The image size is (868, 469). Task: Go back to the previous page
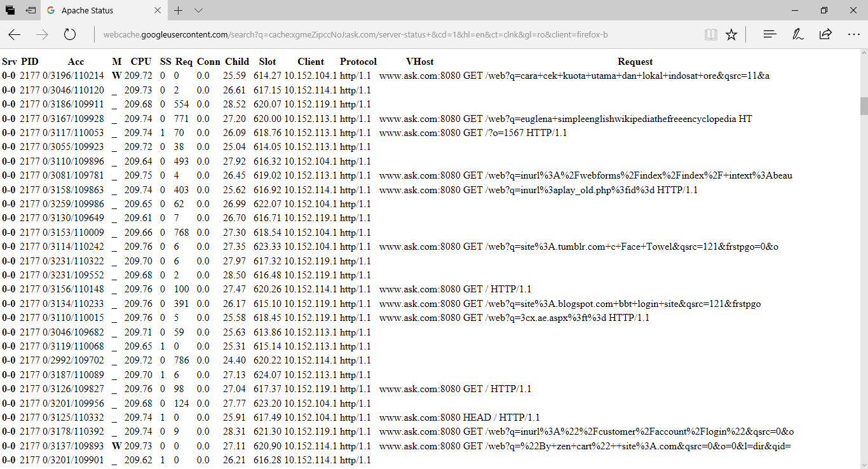click(15, 34)
